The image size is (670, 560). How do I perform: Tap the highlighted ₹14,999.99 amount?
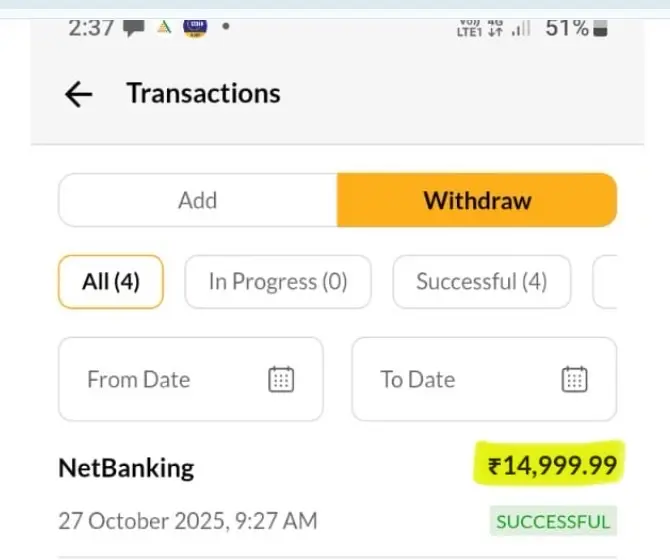(552, 465)
